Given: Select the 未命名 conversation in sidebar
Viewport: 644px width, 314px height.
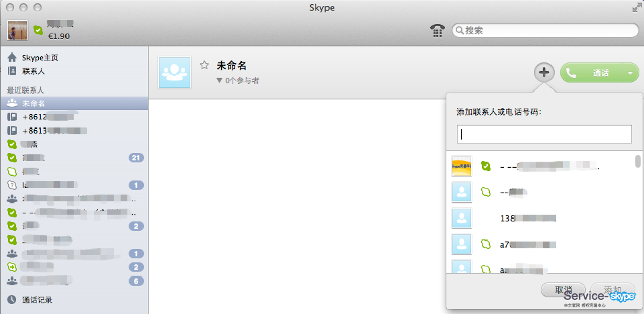Looking at the screenshot, I should click(34, 103).
